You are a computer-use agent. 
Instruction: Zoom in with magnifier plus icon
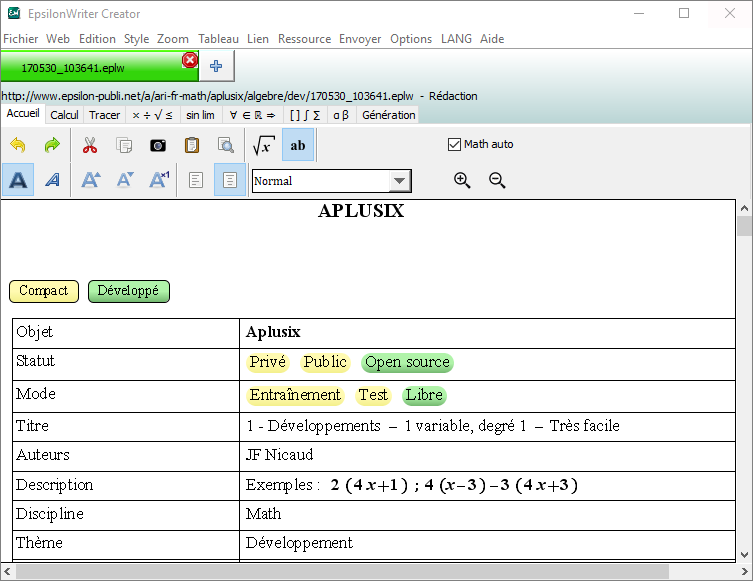[462, 180]
